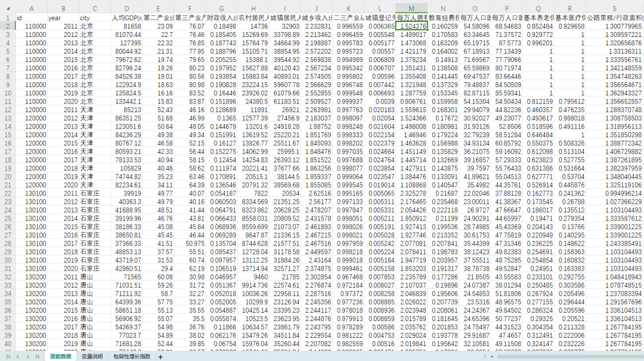Click the 'year' header cell B1

(63, 18)
